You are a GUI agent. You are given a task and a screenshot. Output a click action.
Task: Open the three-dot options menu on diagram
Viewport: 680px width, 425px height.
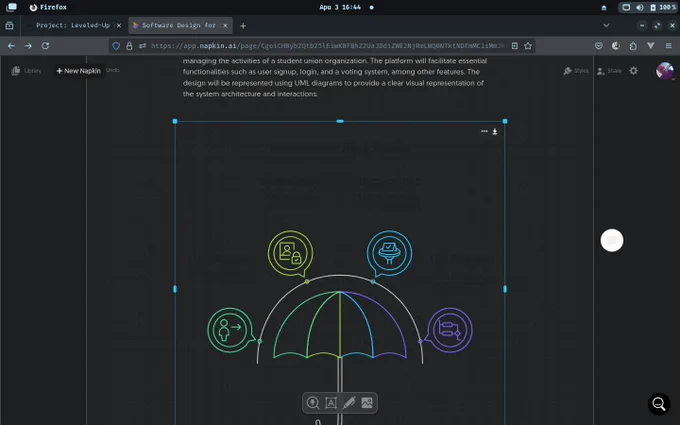coord(484,131)
